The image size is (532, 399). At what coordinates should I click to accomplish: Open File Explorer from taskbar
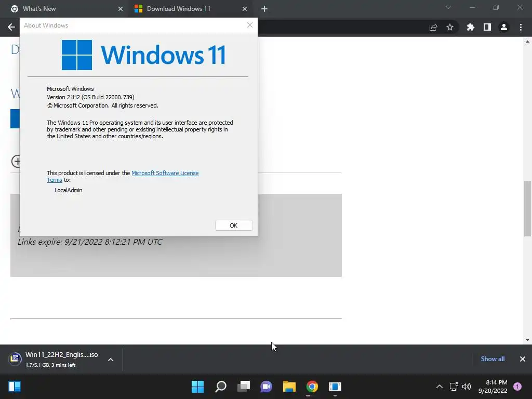tap(289, 387)
